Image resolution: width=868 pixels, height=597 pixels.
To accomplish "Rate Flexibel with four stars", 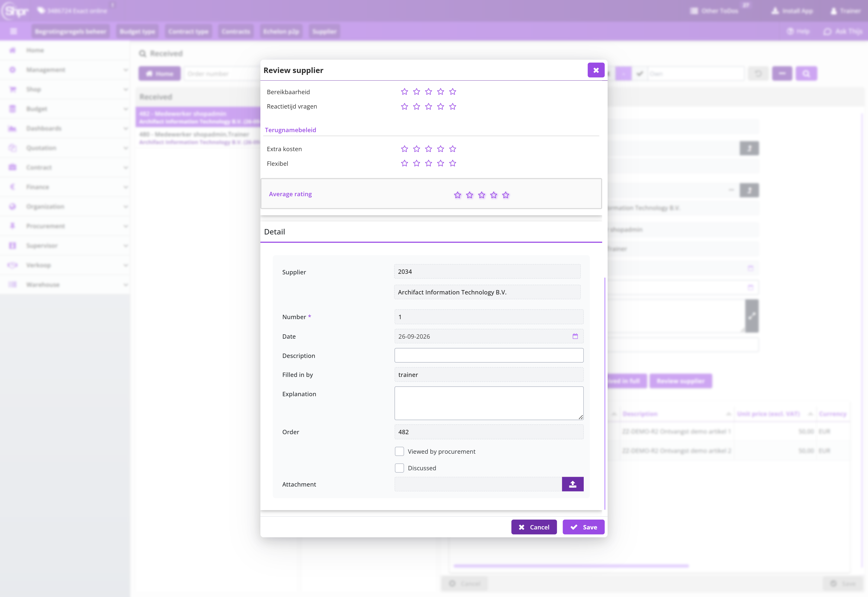I will [x=441, y=163].
